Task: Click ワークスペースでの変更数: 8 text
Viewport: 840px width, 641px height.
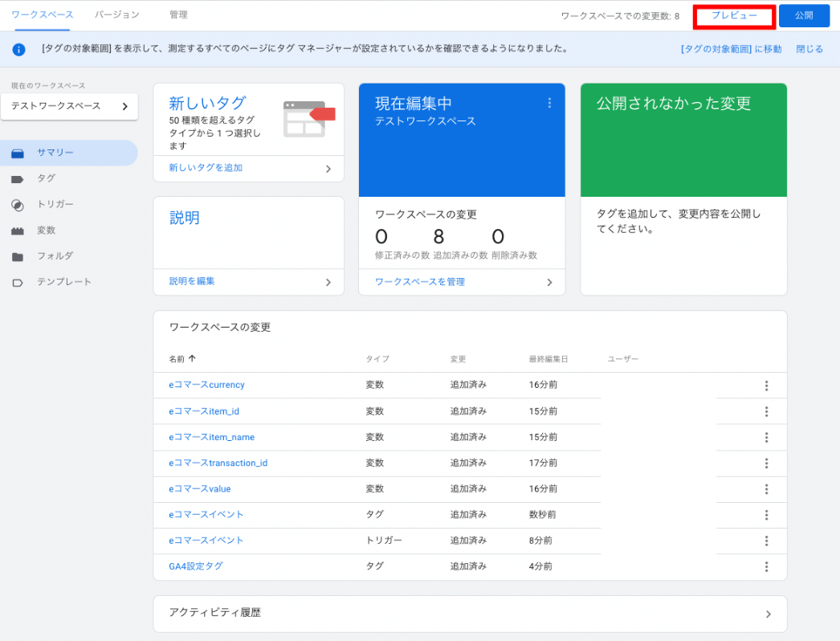Action: 620,16
